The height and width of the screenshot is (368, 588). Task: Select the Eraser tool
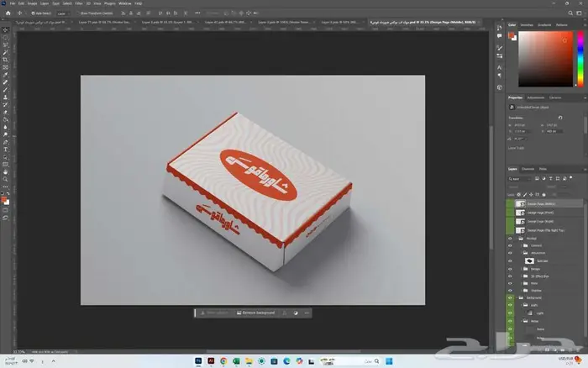pyautogui.click(x=5, y=112)
